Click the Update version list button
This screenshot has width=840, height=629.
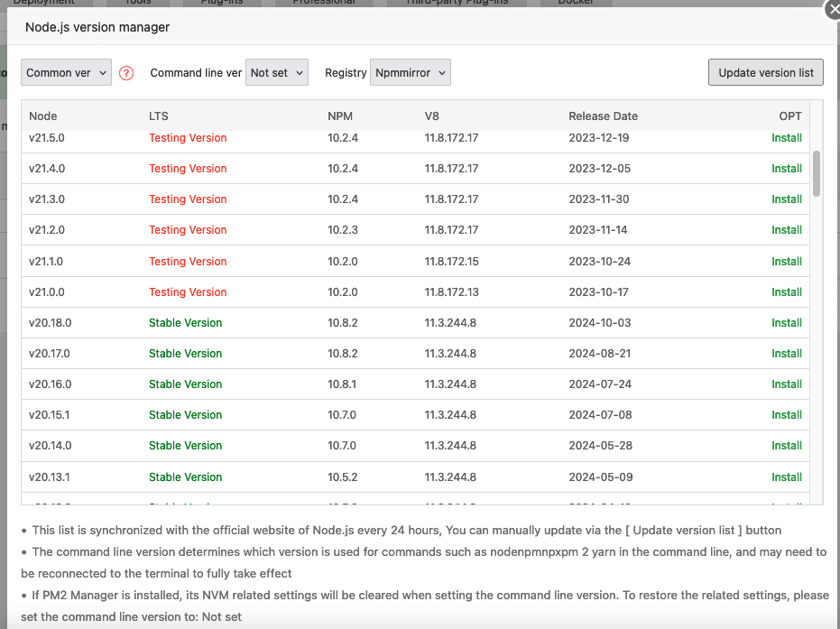click(x=765, y=73)
